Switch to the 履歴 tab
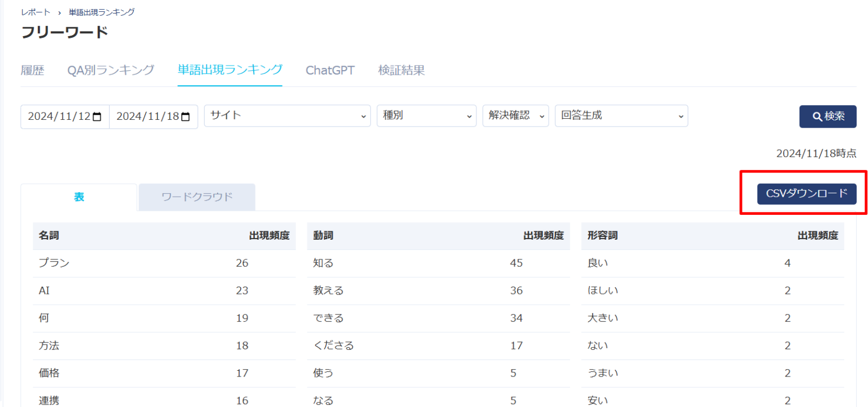 click(32, 70)
